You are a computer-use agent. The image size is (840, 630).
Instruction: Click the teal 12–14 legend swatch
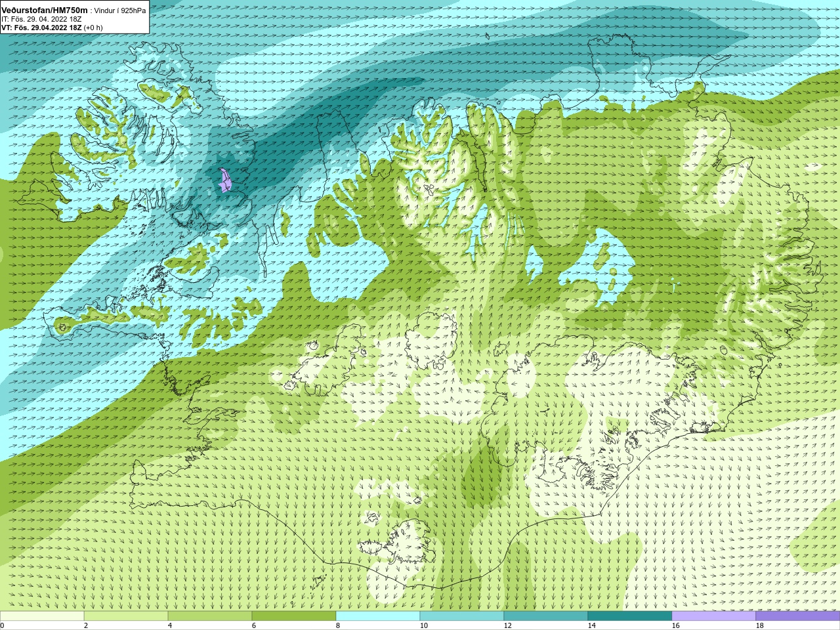pyautogui.click(x=546, y=616)
